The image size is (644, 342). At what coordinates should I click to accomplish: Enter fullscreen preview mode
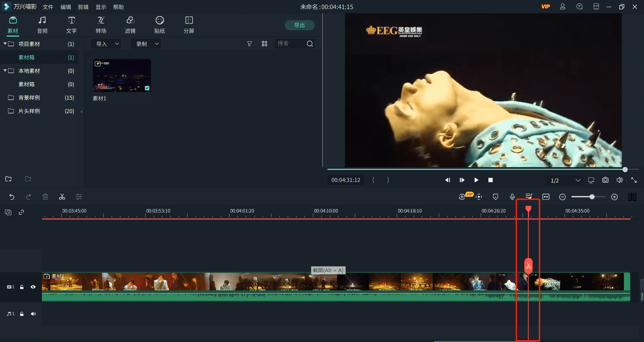point(634,180)
